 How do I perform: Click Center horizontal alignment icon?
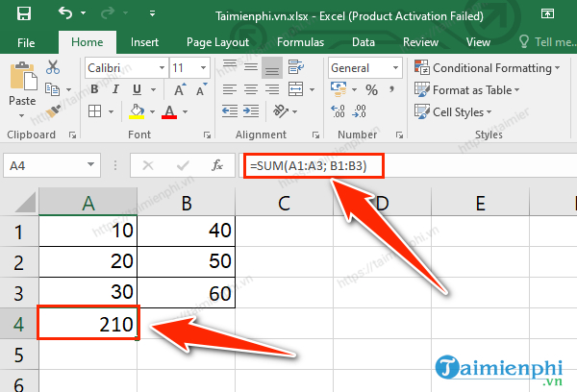(x=251, y=89)
